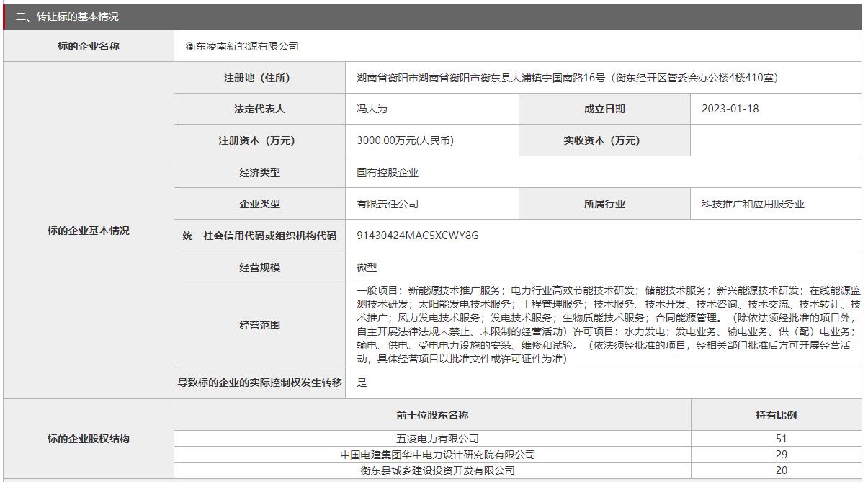Click the registered capital value 3000.00万元
Viewport: 868px width, 482px height.
pyautogui.click(x=405, y=141)
